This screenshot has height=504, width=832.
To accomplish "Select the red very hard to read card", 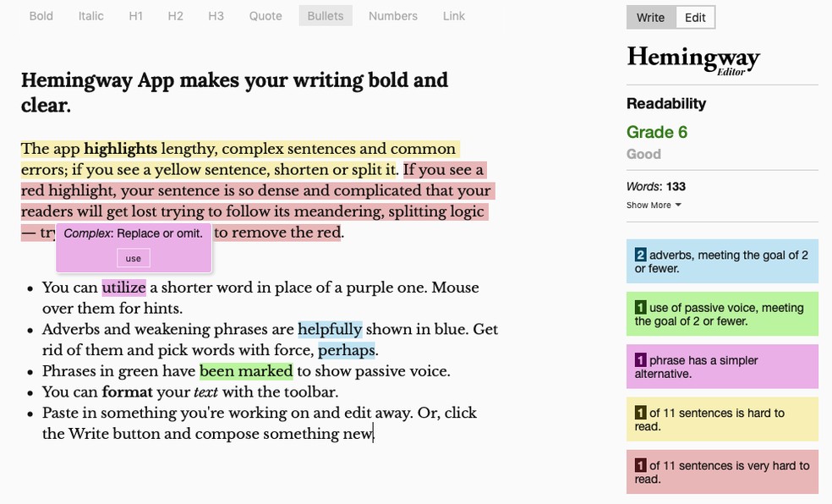I will click(x=722, y=472).
